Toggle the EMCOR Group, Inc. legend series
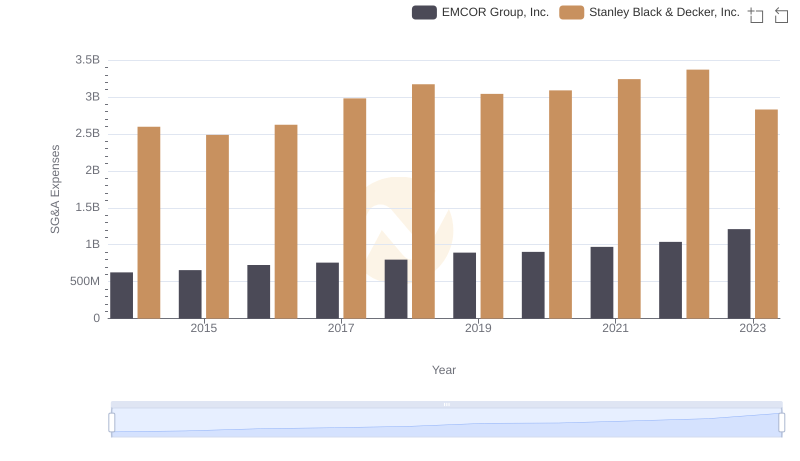This screenshot has height=461, width=800. click(x=481, y=12)
